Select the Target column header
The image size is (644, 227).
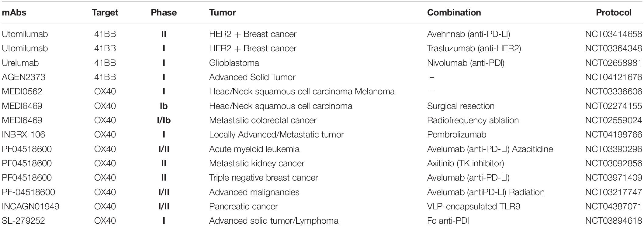click(x=105, y=12)
